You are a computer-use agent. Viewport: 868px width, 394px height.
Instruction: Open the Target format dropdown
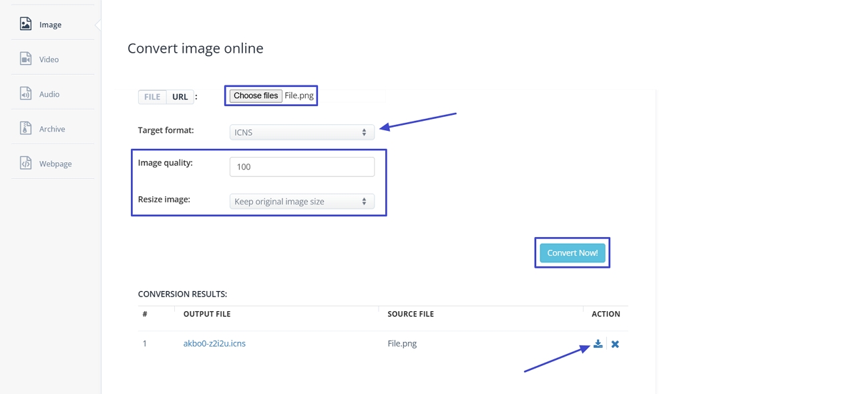coord(301,132)
